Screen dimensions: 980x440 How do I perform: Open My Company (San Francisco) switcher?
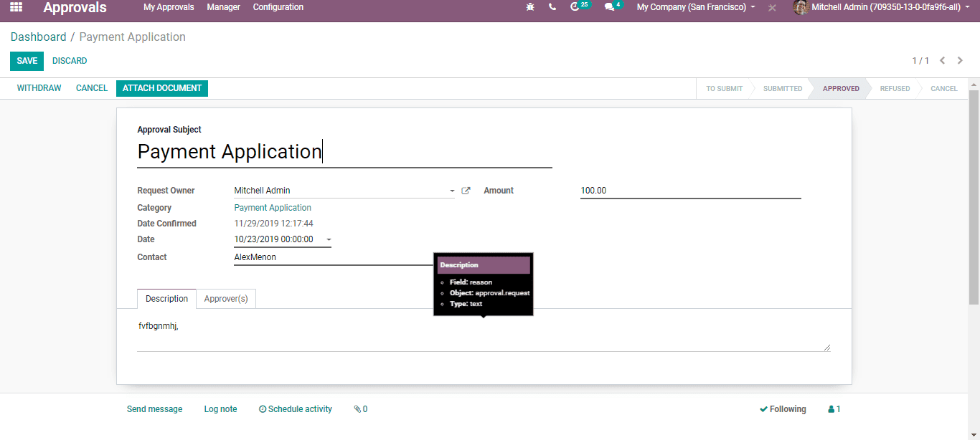696,7
